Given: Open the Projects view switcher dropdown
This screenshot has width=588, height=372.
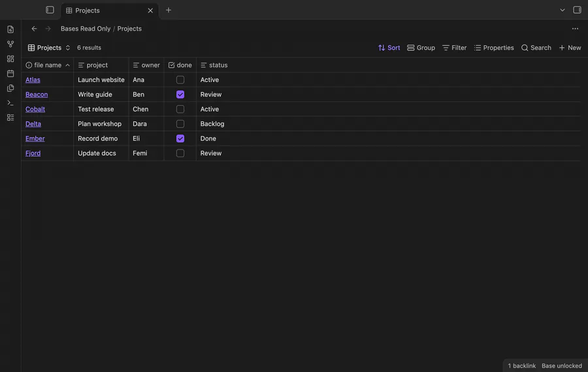Looking at the screenshot, I should [x=49, y=48].
